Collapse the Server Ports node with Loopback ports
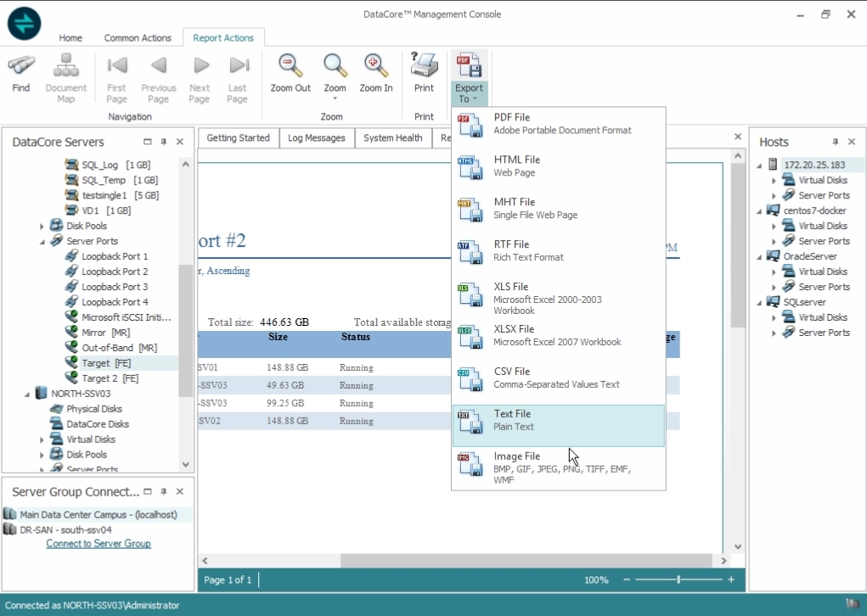Viewport: 867px width, 616px height. (x=42, y=242)
